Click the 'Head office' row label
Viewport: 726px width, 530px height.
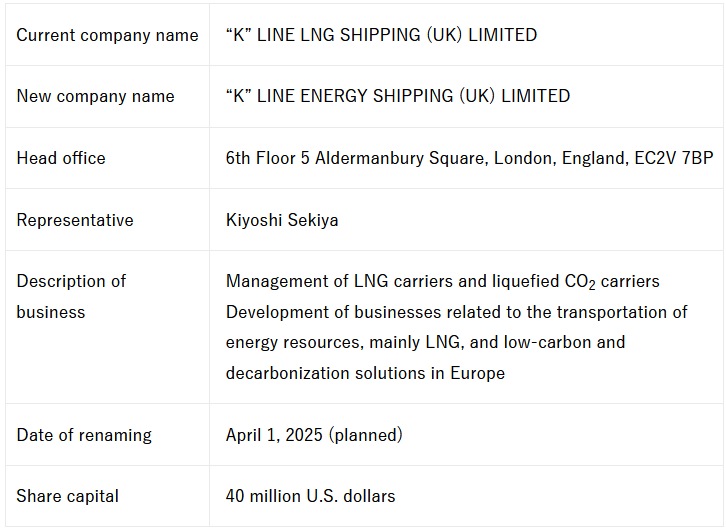(61, 158)
